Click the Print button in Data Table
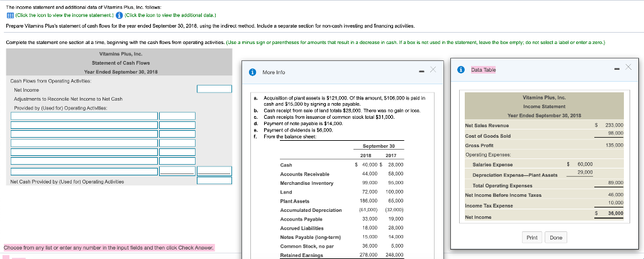 pyautogui.click(x=532, y=238)
